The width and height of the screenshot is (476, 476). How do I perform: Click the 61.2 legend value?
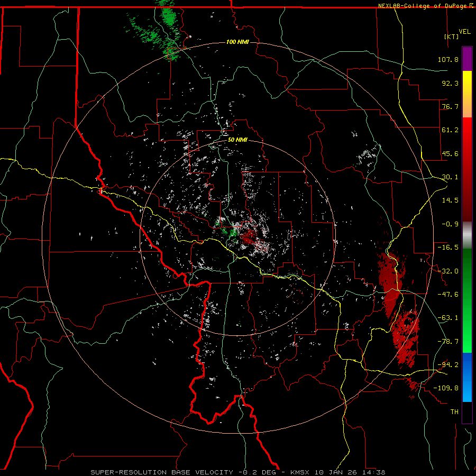[x=450, y=130]
